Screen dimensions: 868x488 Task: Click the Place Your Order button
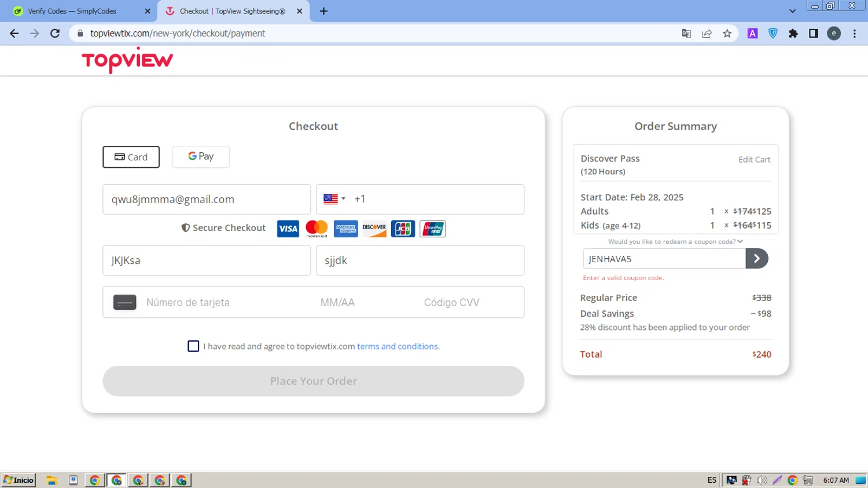314,381
